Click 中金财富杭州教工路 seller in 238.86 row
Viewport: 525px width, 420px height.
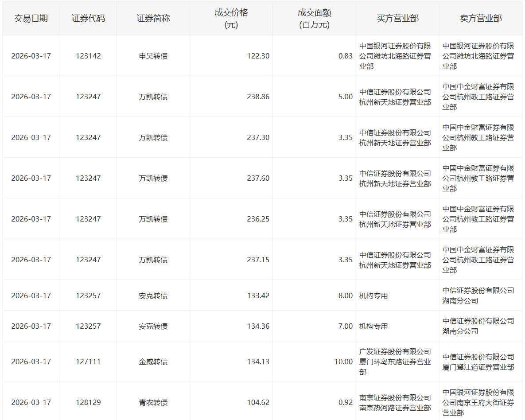click(478, 97)
